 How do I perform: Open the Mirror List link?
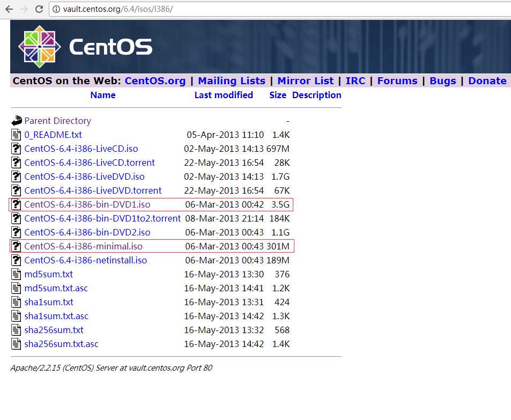(x=305, y=80)
